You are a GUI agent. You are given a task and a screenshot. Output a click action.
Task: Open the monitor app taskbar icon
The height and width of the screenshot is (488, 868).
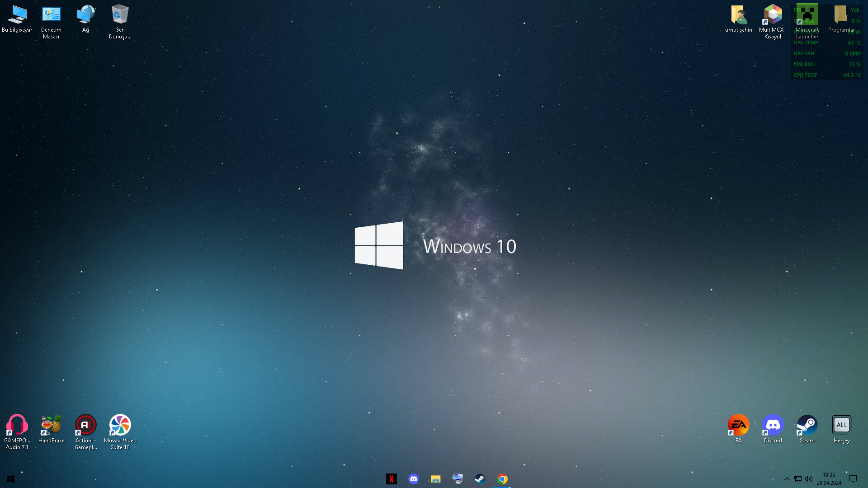coord(458,479)
